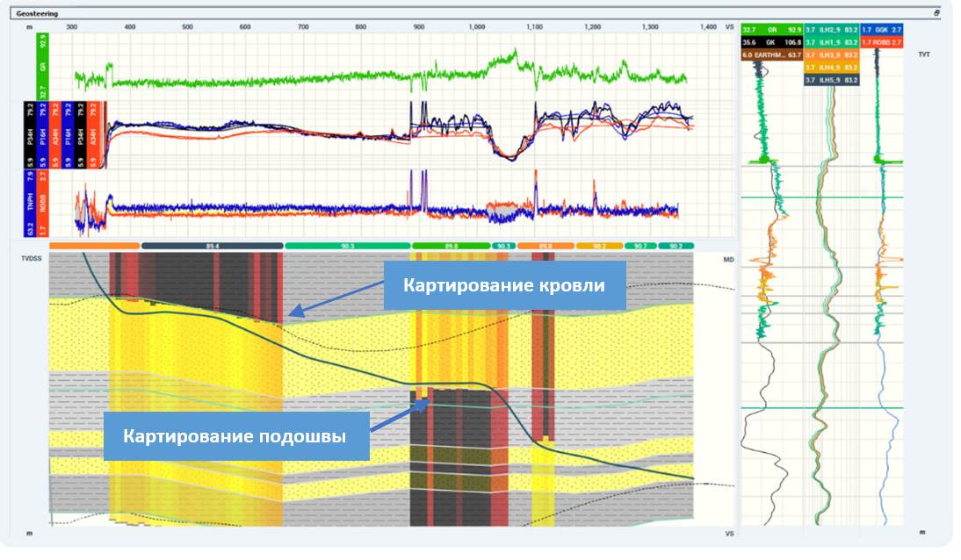The width and height of the screenshot is (961, 560).
Task: Click the panel float icon beside Geosteering title
Action: (x=936, y=13)
